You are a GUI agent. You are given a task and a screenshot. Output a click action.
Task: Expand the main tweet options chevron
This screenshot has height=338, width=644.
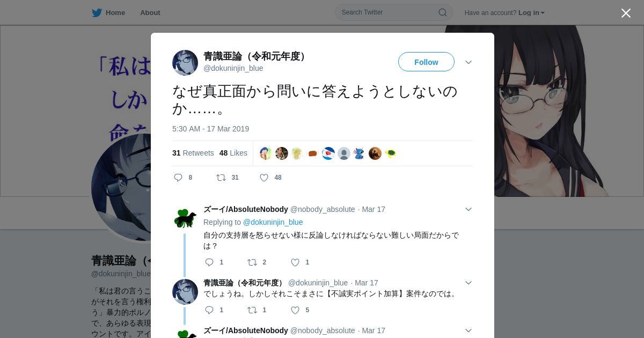(x=469, y=62)
